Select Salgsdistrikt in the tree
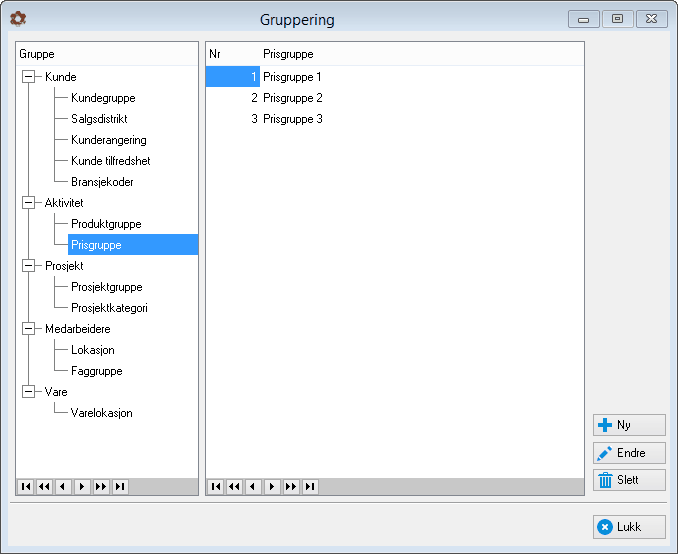Screen dimensions: 678x554 pyautogui.click(x=99, y=119)
